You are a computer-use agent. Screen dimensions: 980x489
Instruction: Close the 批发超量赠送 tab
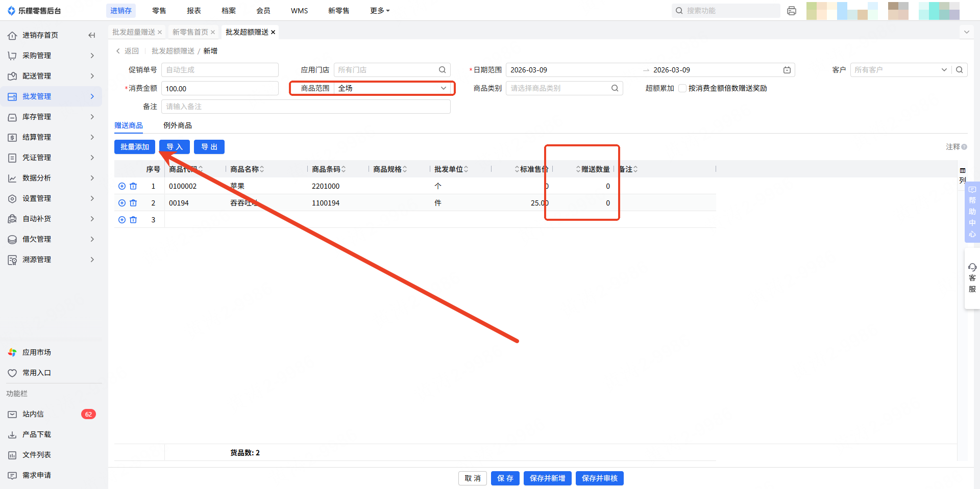(x=160, y=32)
